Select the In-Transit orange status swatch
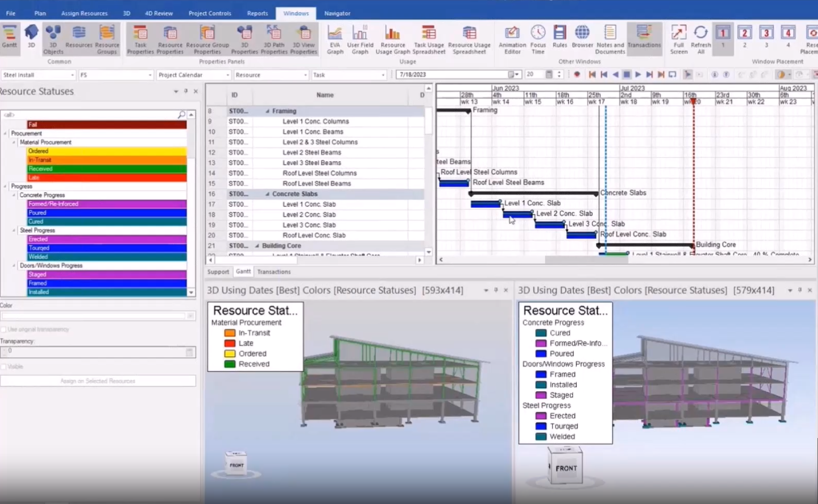Viewport: 818px width, 504px height. click(107, 160)
